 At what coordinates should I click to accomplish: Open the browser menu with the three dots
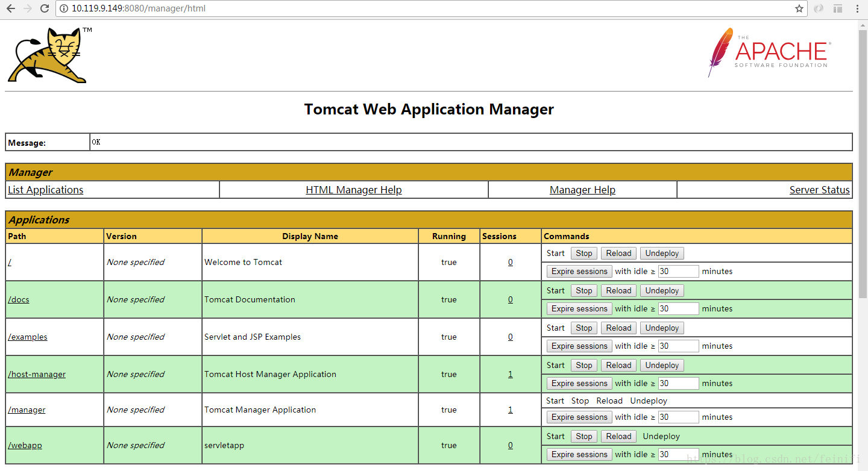856,8
